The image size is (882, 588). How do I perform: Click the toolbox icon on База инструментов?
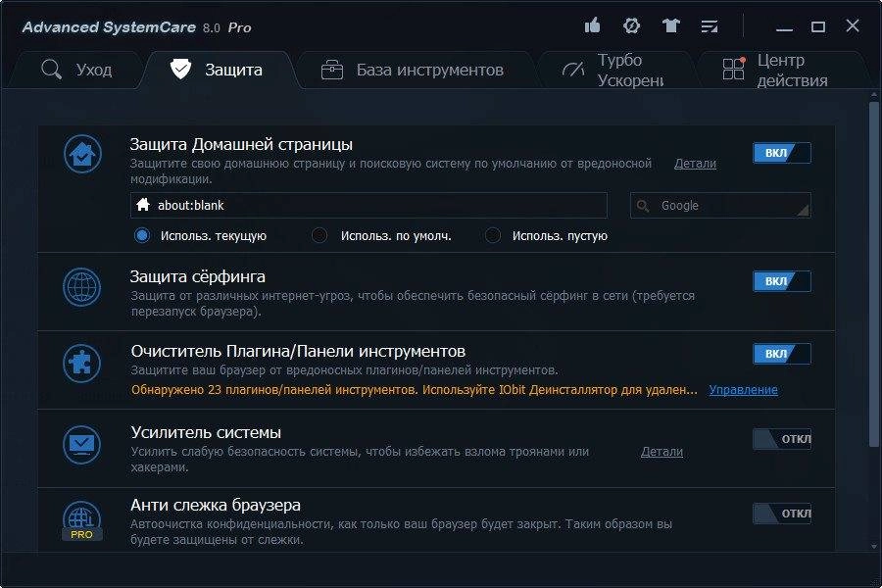tap(332, 70)
